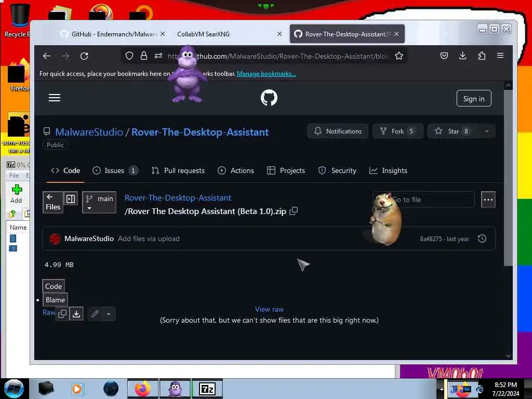Open Windows Media Player taskbar icon

[x=77, y=389]
